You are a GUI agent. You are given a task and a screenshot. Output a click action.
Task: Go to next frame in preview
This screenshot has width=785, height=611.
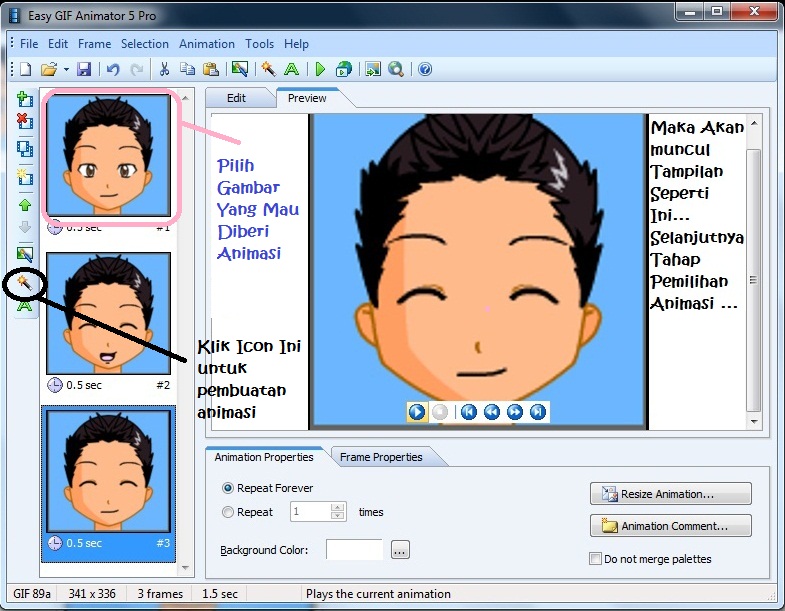(515, 412)
